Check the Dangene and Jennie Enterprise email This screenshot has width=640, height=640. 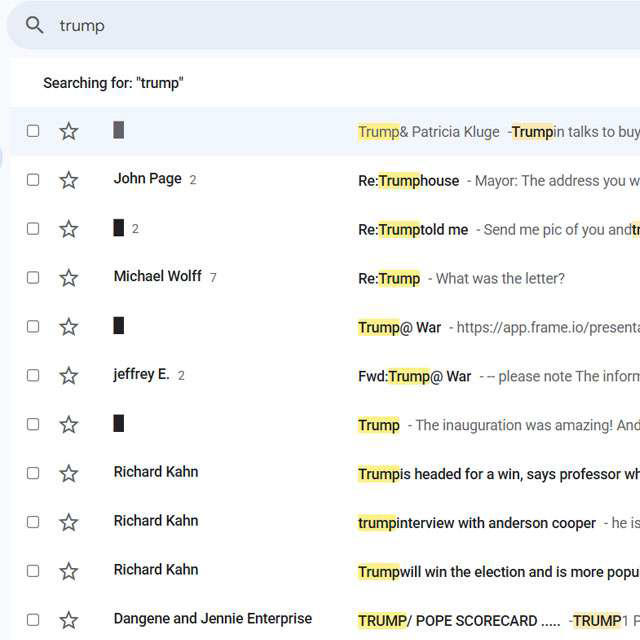point(33,620)
